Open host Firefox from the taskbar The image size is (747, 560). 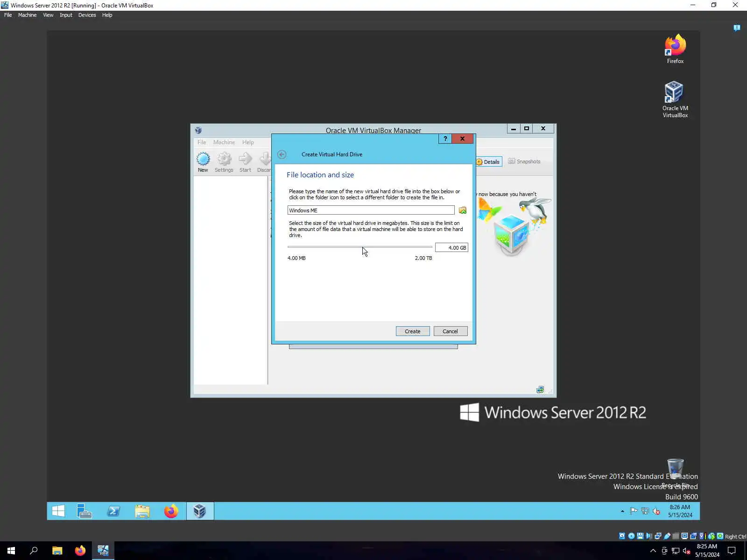pyautogui.click(x=80, y=551)
